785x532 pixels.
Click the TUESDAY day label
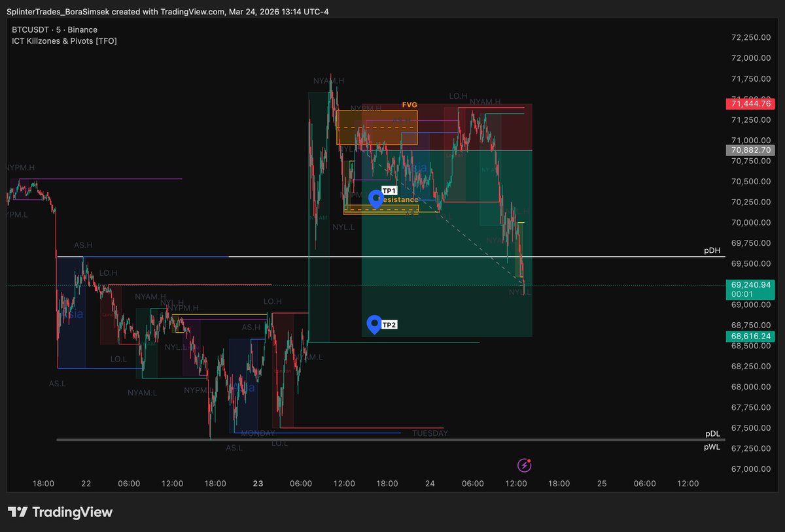point(430,433)
